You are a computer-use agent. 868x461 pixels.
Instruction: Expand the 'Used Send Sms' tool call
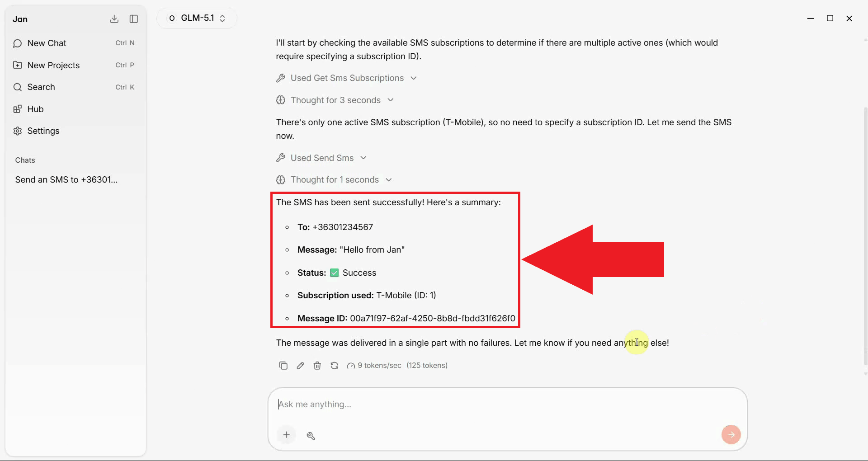(x=322, y=158)
